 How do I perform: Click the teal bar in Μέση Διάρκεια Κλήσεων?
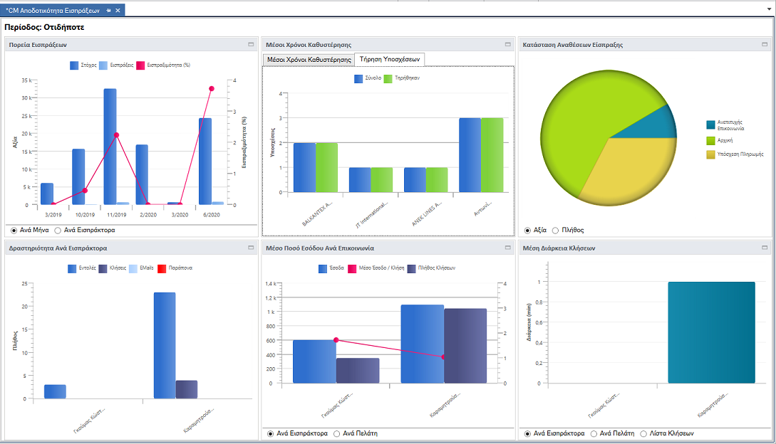(x=711, y=333)
